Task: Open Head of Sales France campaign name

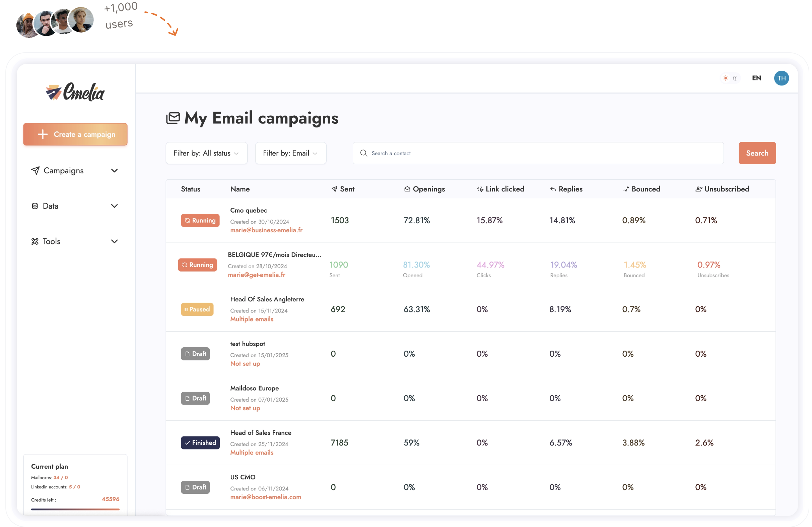Action: point(261,433)
